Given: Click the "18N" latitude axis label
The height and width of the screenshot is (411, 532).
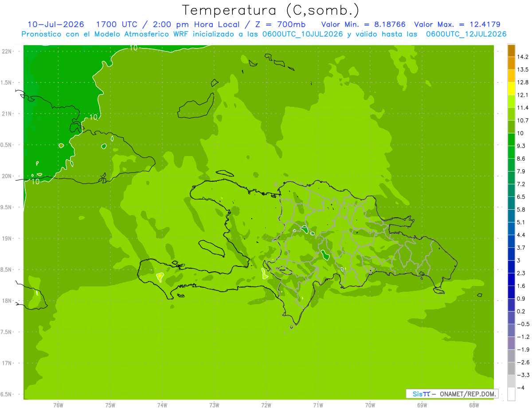Looking at the screenshot, I should pos(7,301).
